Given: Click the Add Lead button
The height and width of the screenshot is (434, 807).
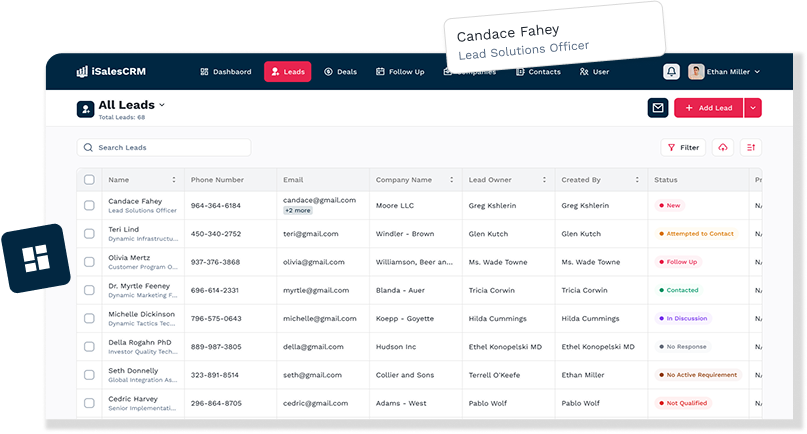Looking at the screenshot, I should point(709,108).
